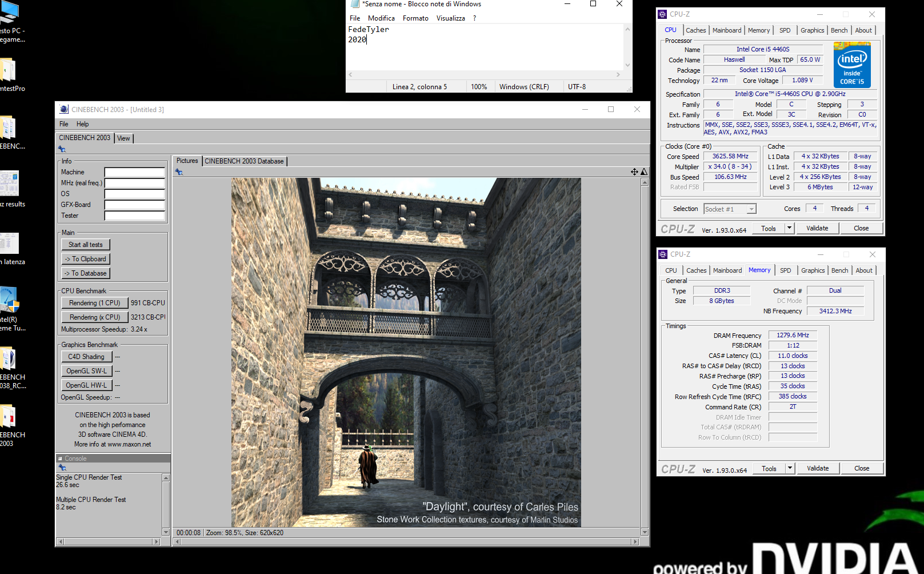Click the GFX-Board input field

coord(135,205)
